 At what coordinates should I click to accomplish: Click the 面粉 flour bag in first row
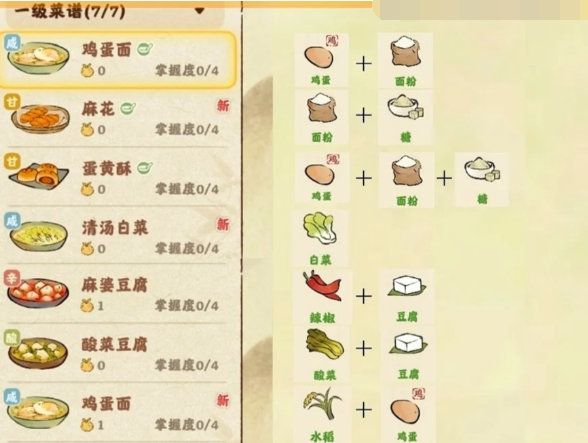[x=405, y=60]
